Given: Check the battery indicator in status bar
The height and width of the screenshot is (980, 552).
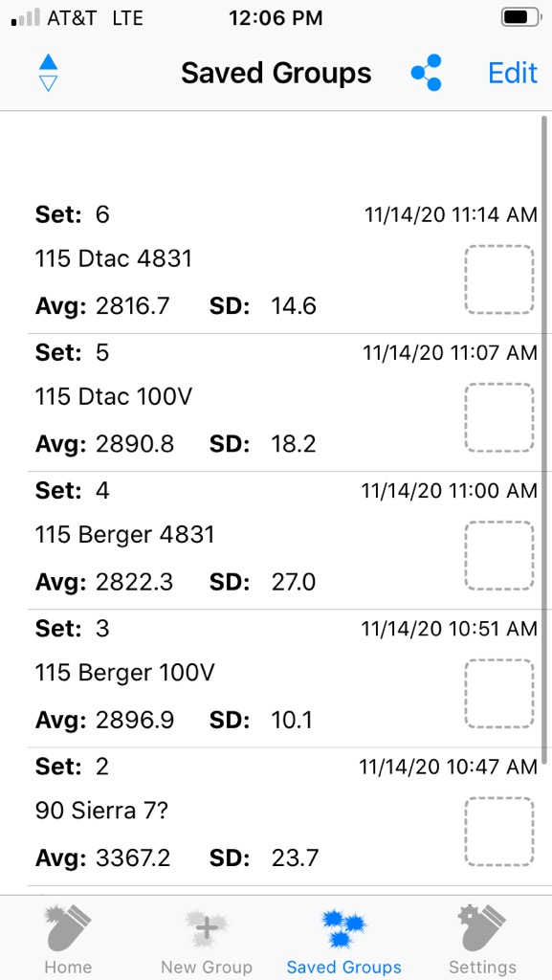Looking at the screenshot, I should pyautogui.click(x=521, y=17).
